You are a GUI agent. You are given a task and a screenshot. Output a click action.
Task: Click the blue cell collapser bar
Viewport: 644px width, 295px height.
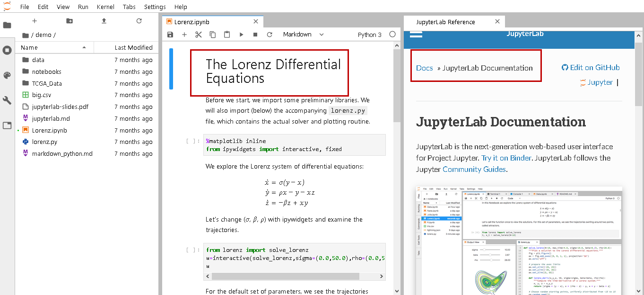171,69
